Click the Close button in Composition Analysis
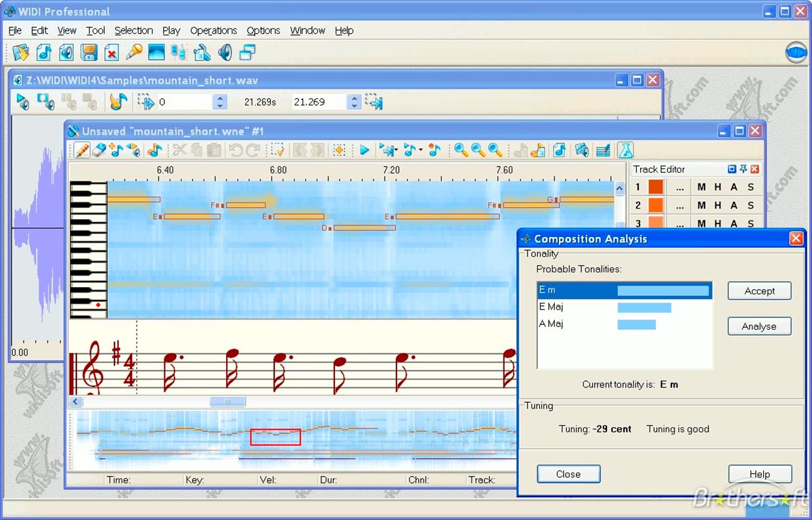812x520 pixels. (x=568, y=474)
